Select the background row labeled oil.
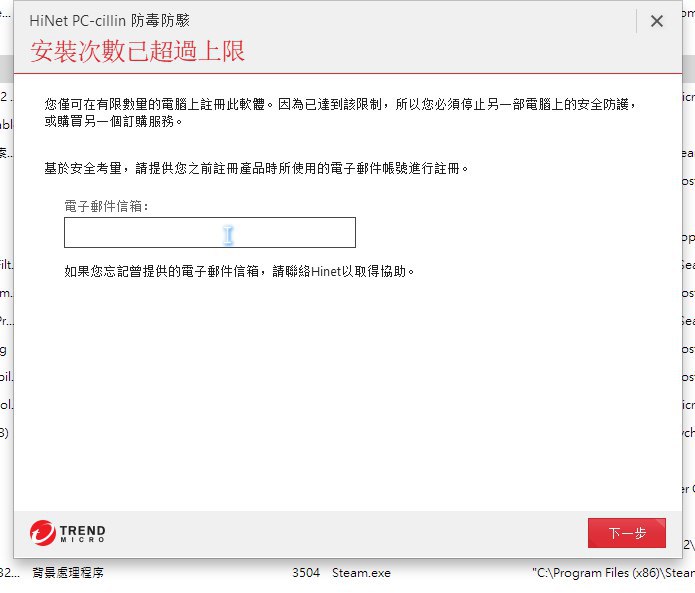This screenshot has width=695, height=593. click(5, 377)
